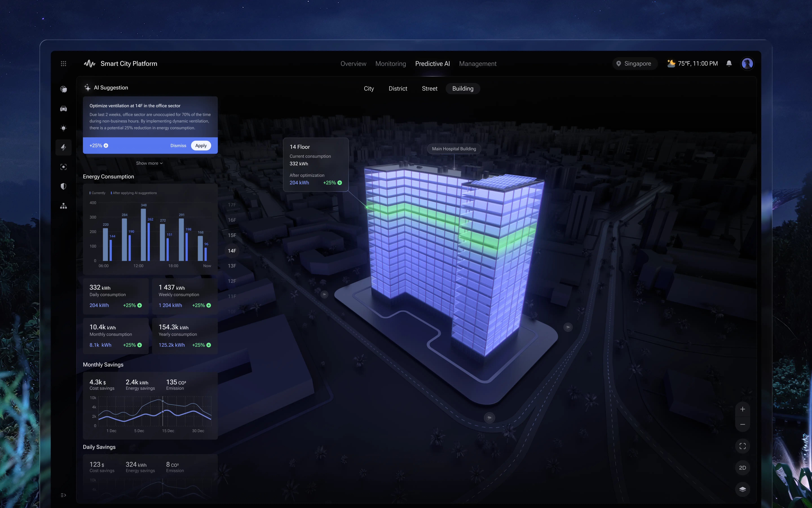This screenshot has width=812, height=508.
Task: Select floor 15F in floor selector
Action: click(x=232, y=235)
